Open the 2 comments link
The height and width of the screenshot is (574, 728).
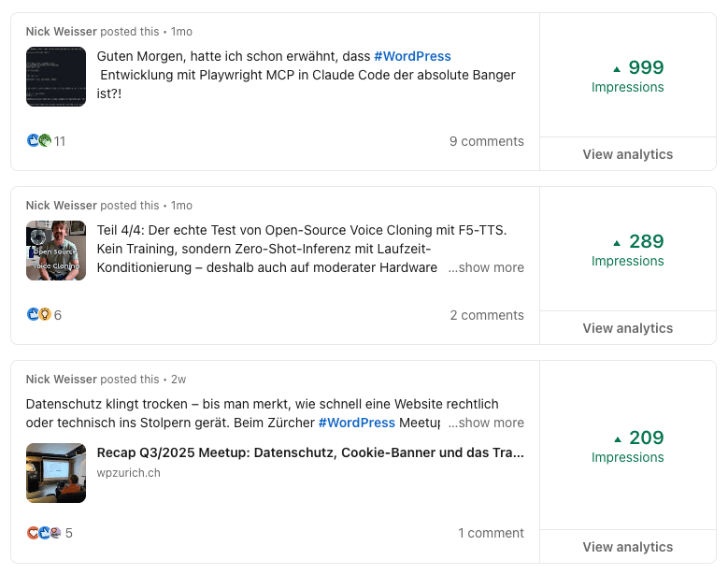(x=487, y=315)
